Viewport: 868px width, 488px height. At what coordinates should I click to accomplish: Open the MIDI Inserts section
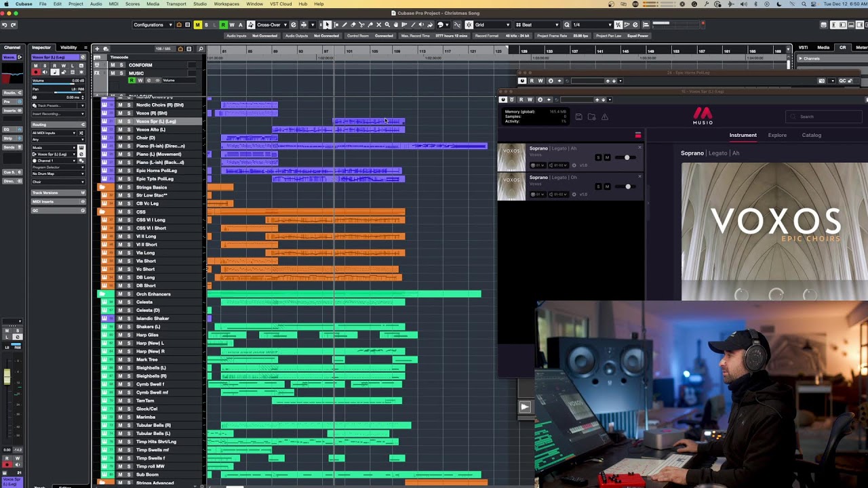pyautogui.click(x=58, y=202)
